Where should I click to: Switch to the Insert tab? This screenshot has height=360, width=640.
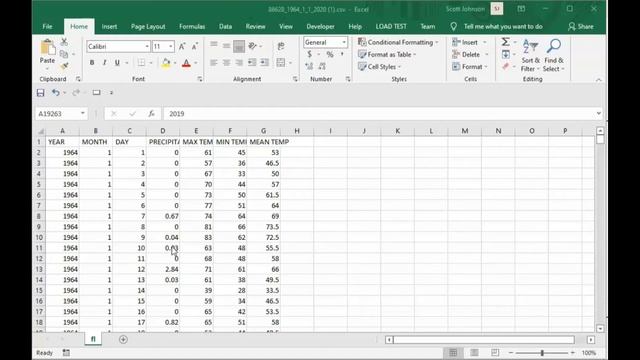coord(109,27)
